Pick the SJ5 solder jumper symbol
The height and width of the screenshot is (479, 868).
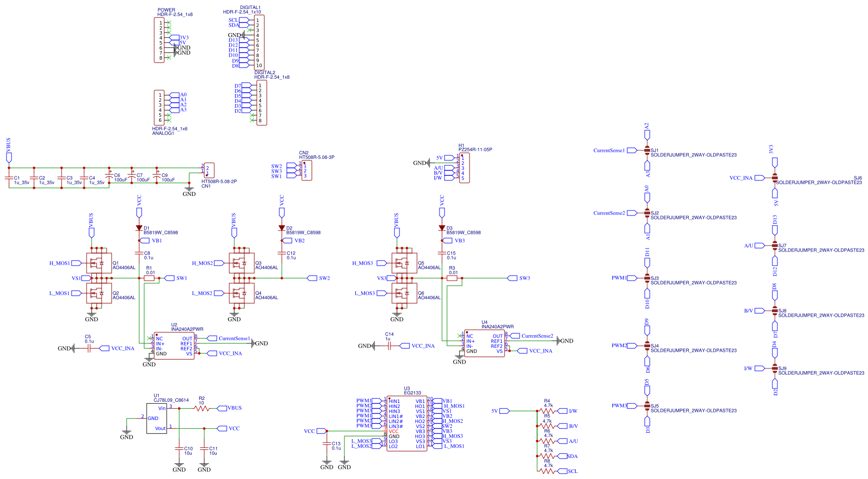tap(647, 405)
